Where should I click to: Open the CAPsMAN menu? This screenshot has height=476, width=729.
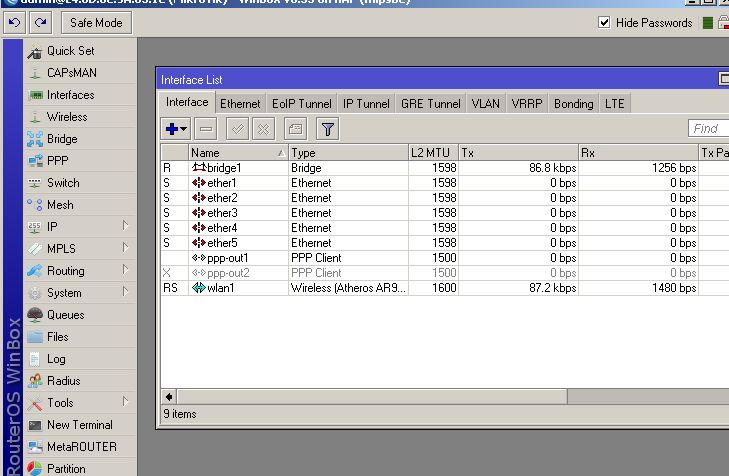[80, 73]
